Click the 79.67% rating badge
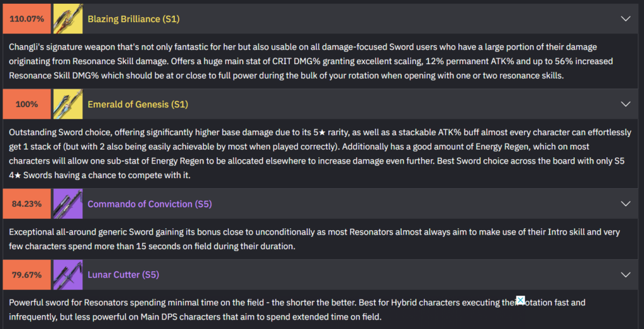The width and height of the screenshot is (644, 329). [27, 274]
